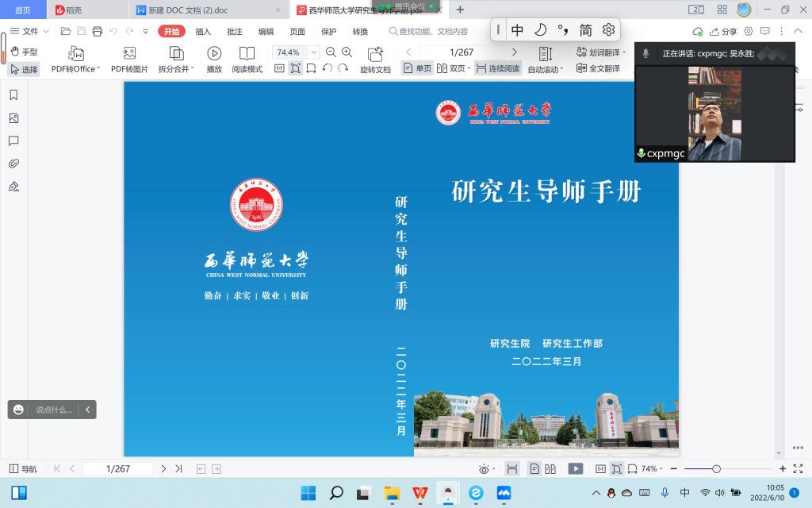The width and height of the screenshot is (812, 508).
Task: Open 阅读模式 reading mode
Action: (247, 53)
